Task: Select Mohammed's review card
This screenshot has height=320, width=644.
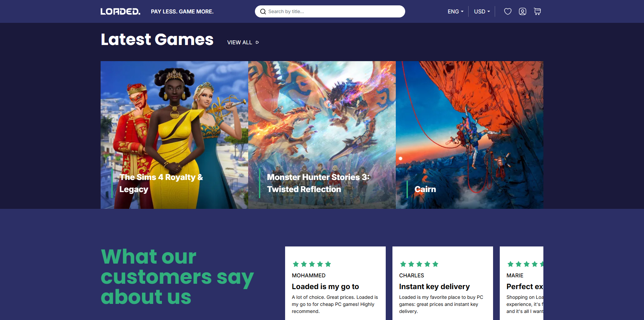Action: click(x=335, y=283)
